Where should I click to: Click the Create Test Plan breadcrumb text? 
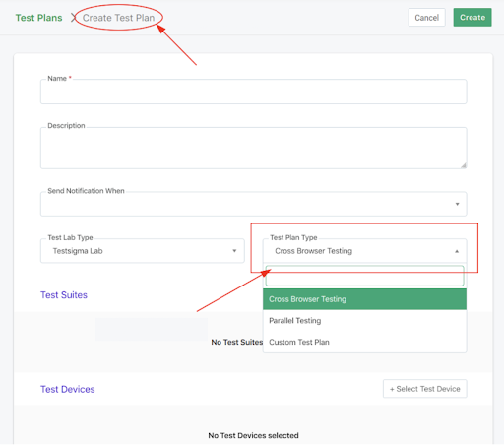[x=118, y=18]
